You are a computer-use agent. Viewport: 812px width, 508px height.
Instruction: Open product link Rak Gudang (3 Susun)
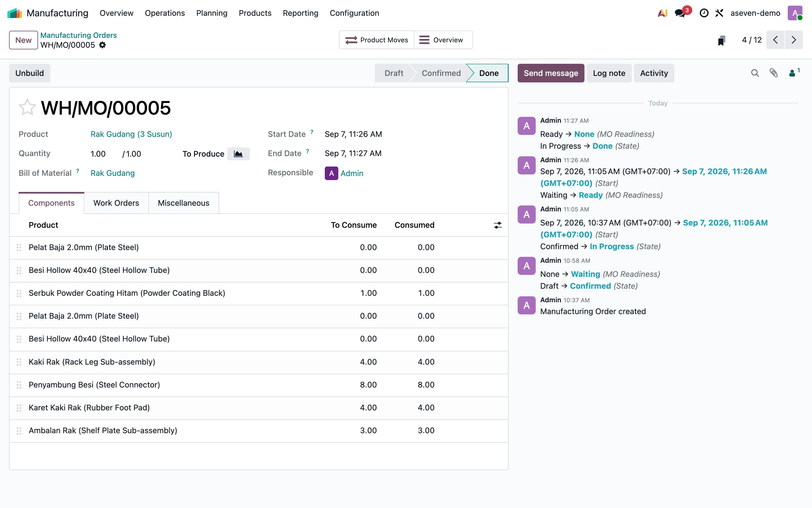pos(131,134)
